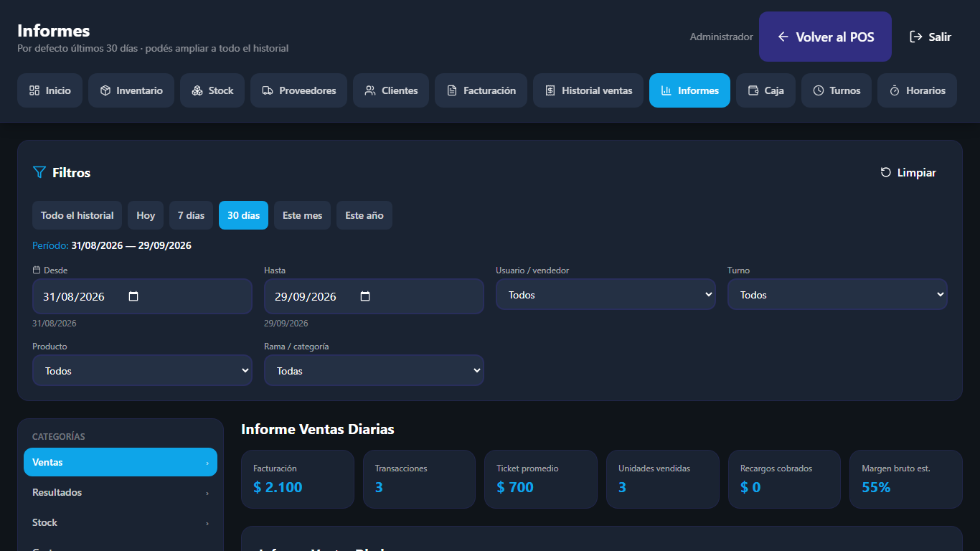980x551 pixels.
Task: Select the 'Este año' period filter
Action: click(364, 215)
